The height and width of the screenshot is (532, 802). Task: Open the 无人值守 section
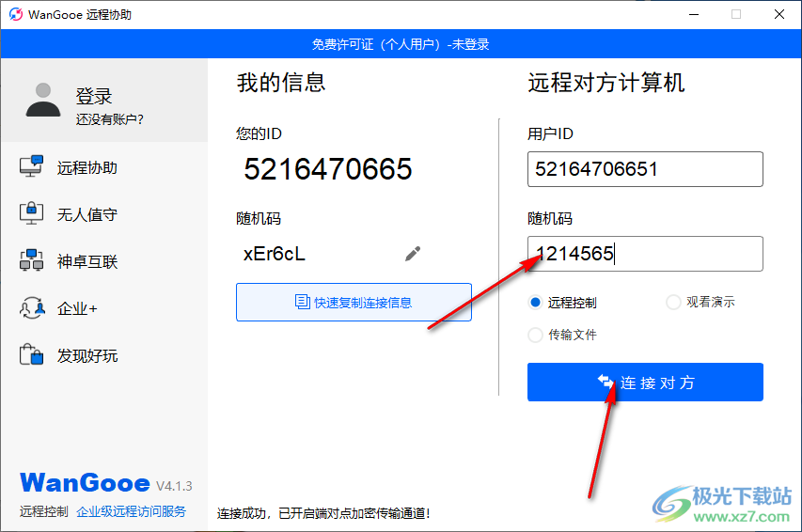(x=86, y=215)
